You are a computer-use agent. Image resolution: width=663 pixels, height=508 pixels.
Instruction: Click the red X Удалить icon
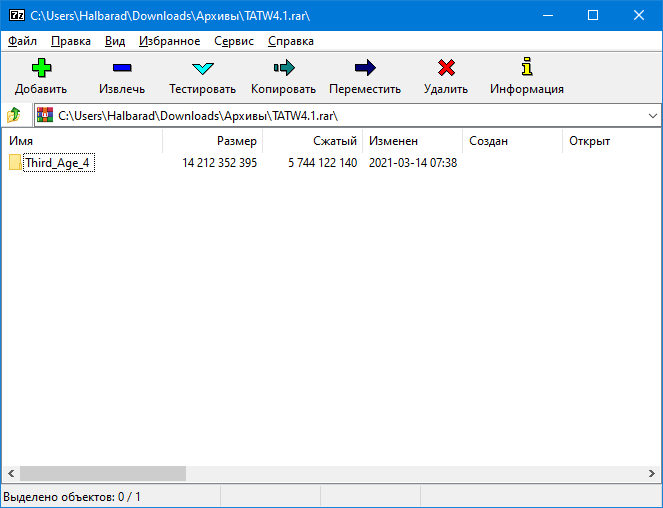click(446, 68)
